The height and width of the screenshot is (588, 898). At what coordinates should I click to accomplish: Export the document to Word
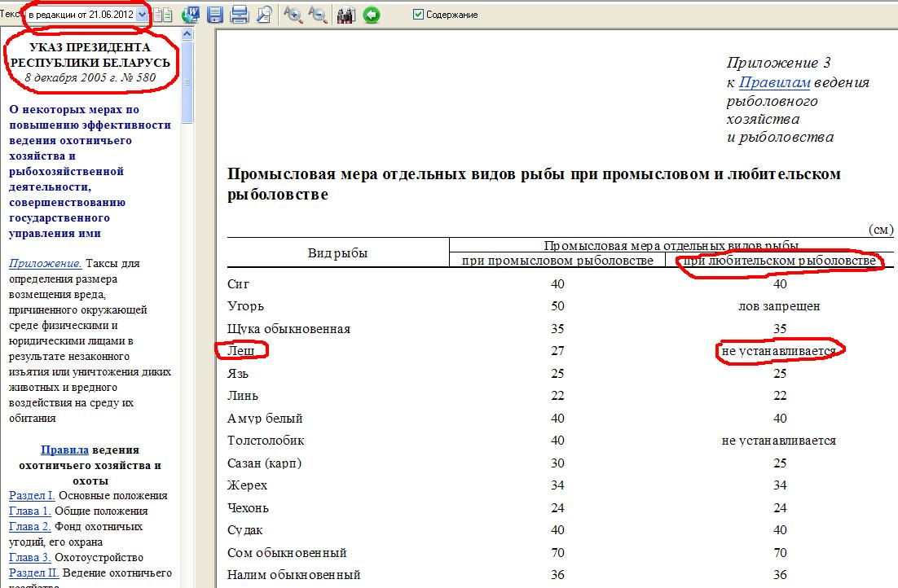[191, 15]
